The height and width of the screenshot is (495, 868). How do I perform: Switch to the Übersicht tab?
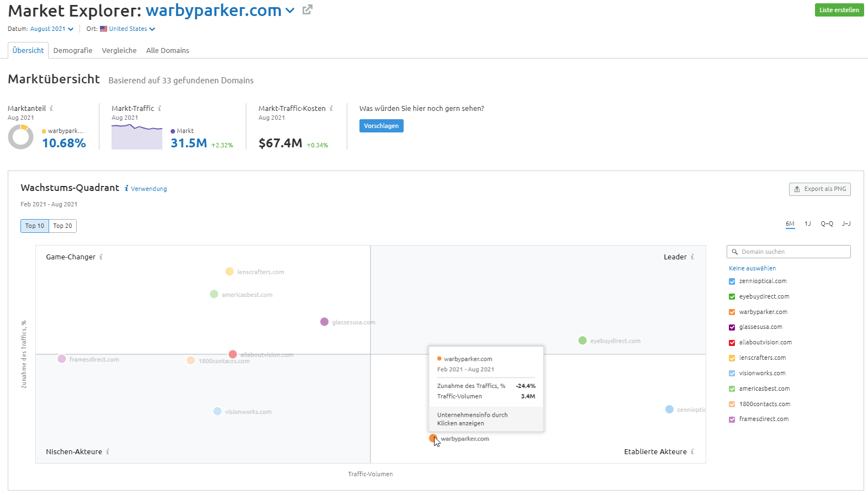tap(28, 50)
